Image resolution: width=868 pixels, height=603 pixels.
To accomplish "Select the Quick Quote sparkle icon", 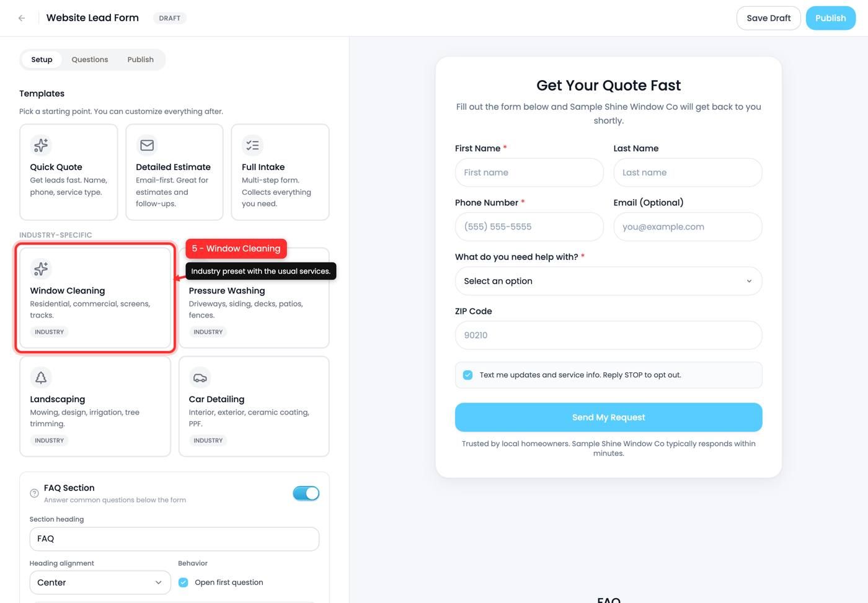I will (x=41, y=145).
